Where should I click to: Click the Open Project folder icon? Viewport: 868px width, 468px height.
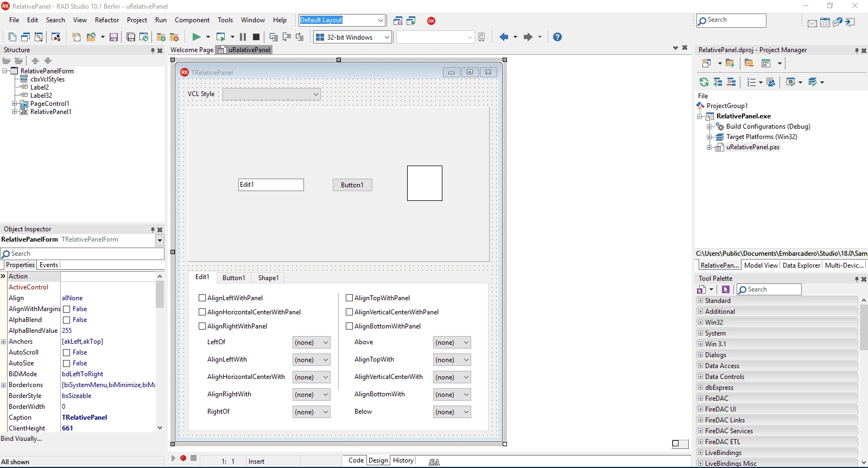(x=91, y=37)
